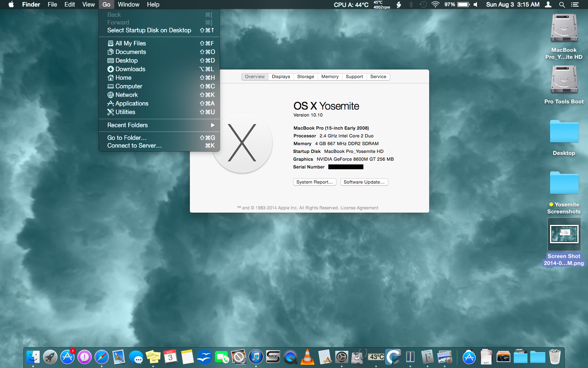The width and height of the screenshot is (588, 368).
Task: Open Messages speech bubble icon
Action: pos(136,357)
